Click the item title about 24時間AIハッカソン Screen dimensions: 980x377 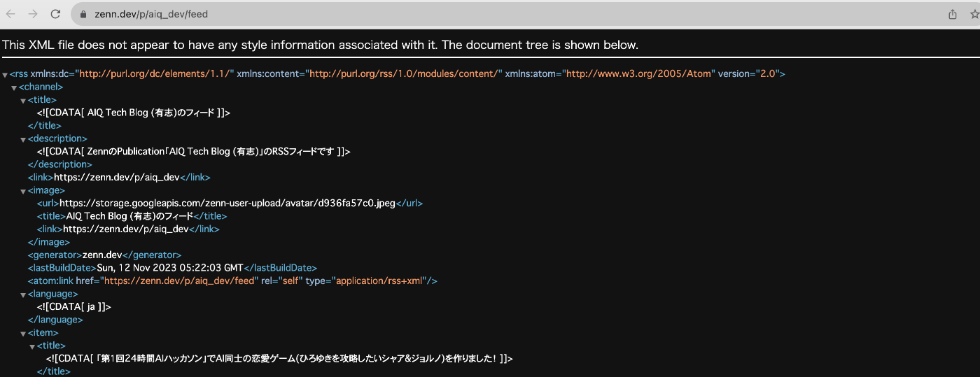[279, 359]
